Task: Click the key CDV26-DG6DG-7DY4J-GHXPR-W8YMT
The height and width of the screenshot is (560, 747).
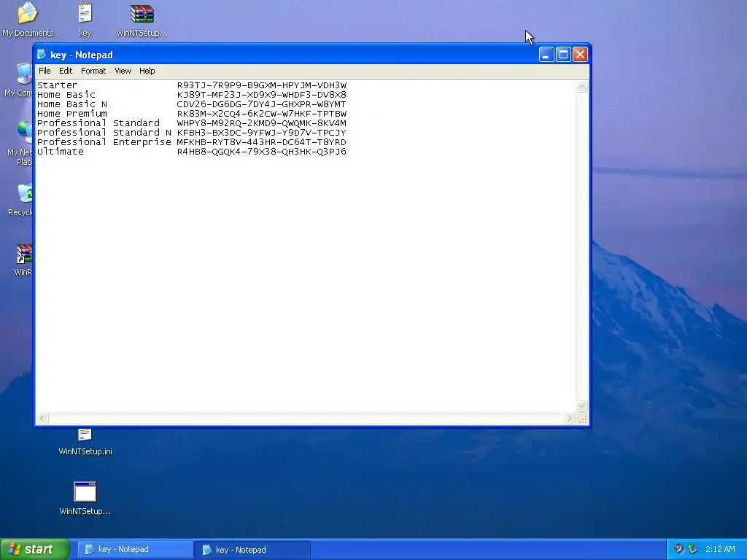Action: click(262, 104)
